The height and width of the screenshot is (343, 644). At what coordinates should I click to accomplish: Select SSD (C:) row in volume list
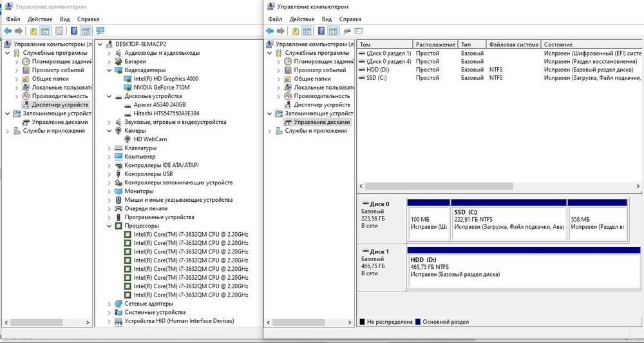(x=500, y=78)
